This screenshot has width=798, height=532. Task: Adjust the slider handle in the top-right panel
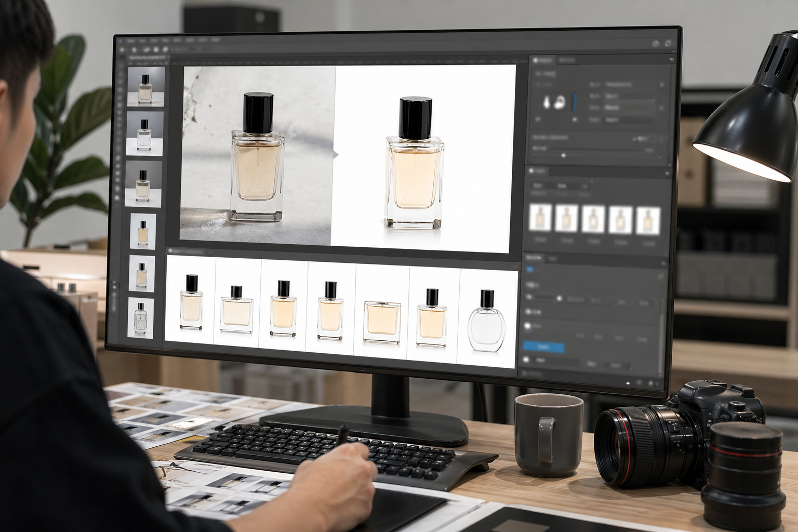(564, 155)
